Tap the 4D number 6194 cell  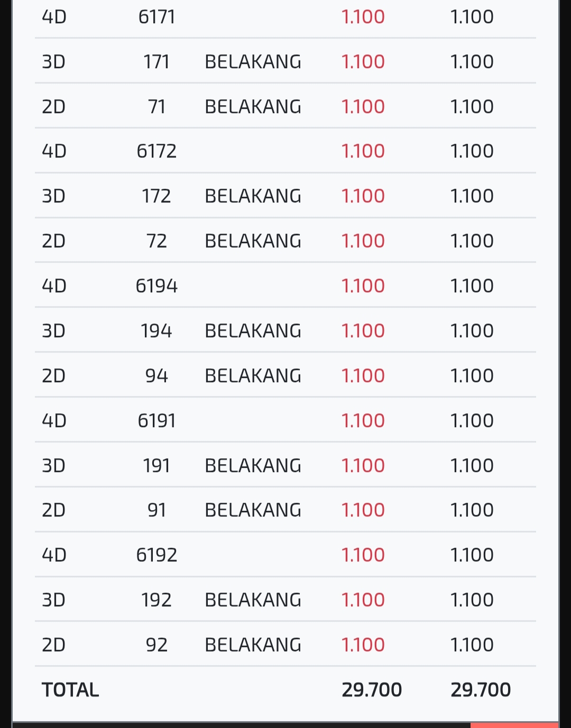click(x=156, y=286)
